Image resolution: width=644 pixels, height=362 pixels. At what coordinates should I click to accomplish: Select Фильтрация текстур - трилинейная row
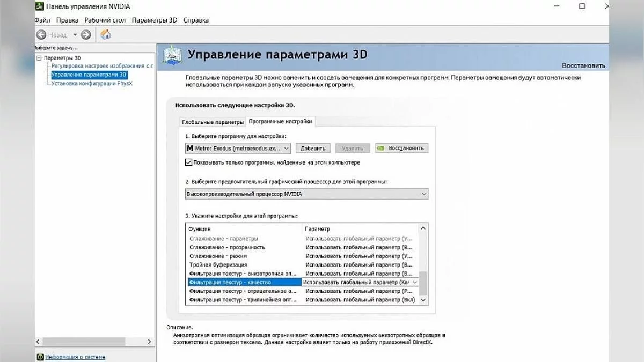[x=302, y=300]
